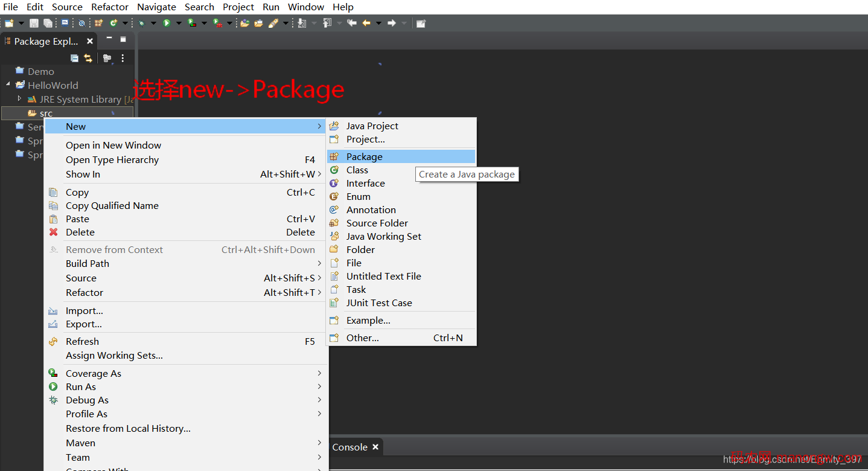Screen dimensions: 868x471
Task: Start debugging with the bug icon
Action: coord(141,23)
